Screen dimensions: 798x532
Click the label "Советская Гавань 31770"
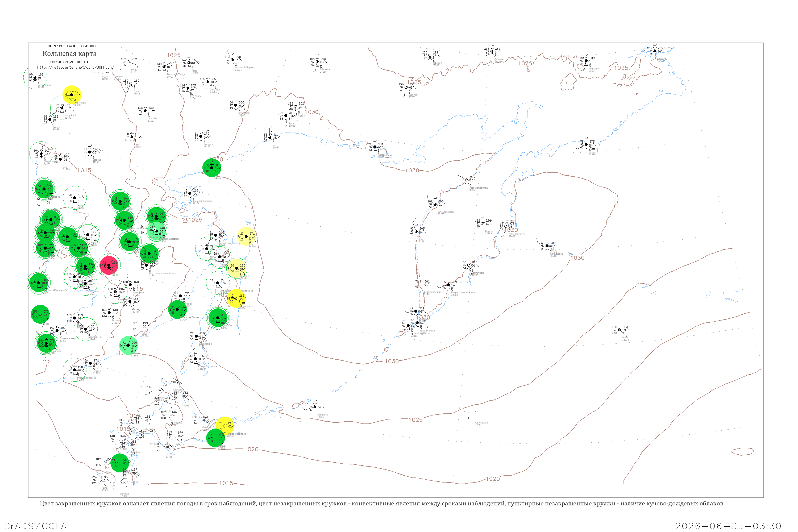tap(190, 319)
